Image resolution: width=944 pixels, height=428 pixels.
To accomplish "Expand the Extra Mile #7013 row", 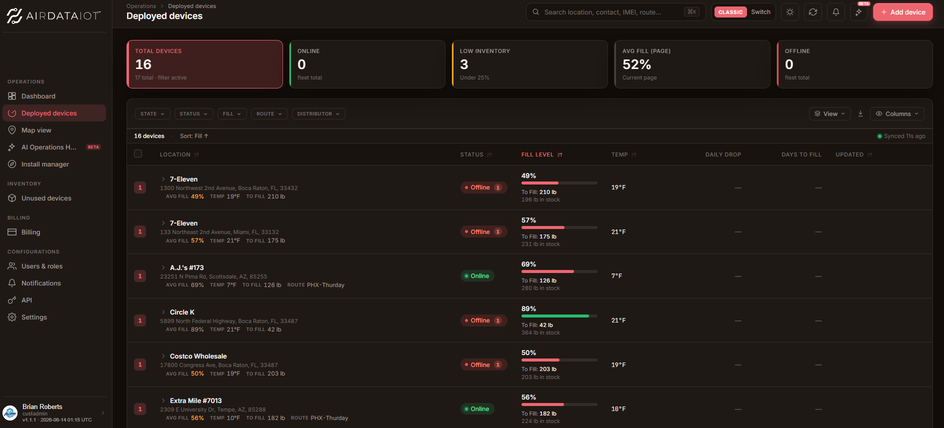I will (163, 400).
